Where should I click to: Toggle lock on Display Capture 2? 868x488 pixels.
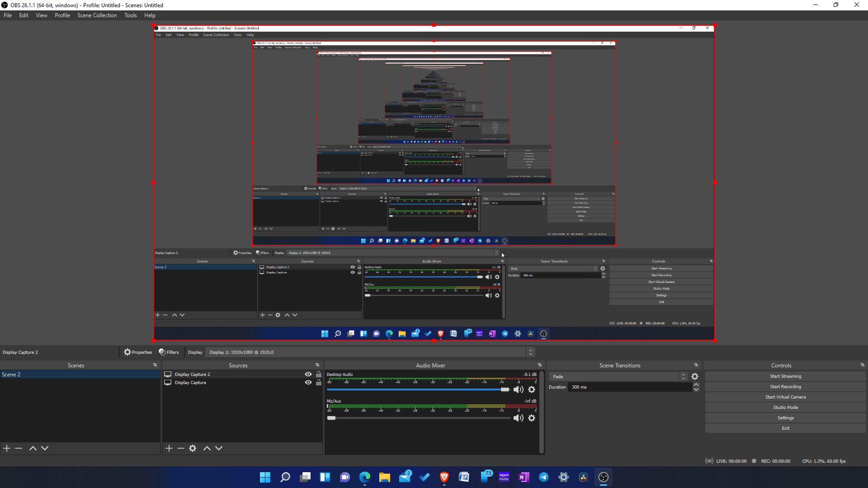click(x=319, y=374)
